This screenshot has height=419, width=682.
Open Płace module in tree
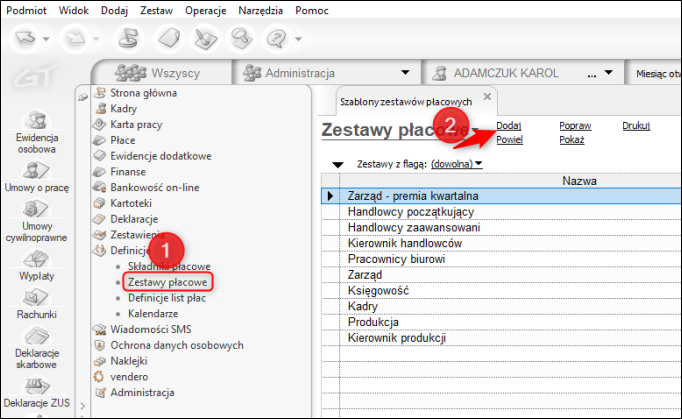coord(123,140)
